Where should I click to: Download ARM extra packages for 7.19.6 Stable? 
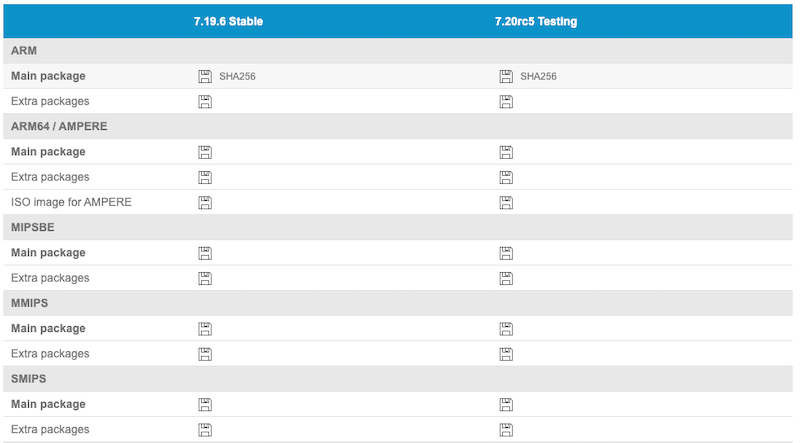(205, 101)
